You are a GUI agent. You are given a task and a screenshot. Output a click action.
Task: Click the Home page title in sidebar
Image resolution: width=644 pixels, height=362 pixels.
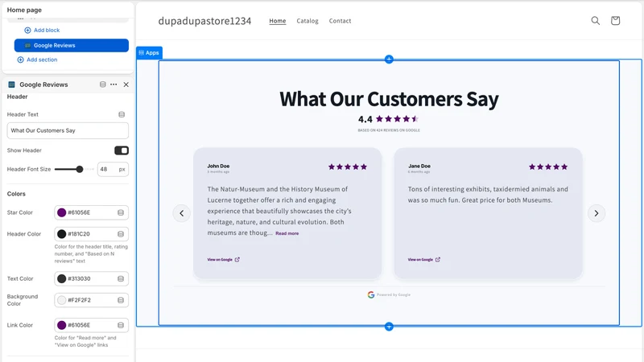pos(24,10)
